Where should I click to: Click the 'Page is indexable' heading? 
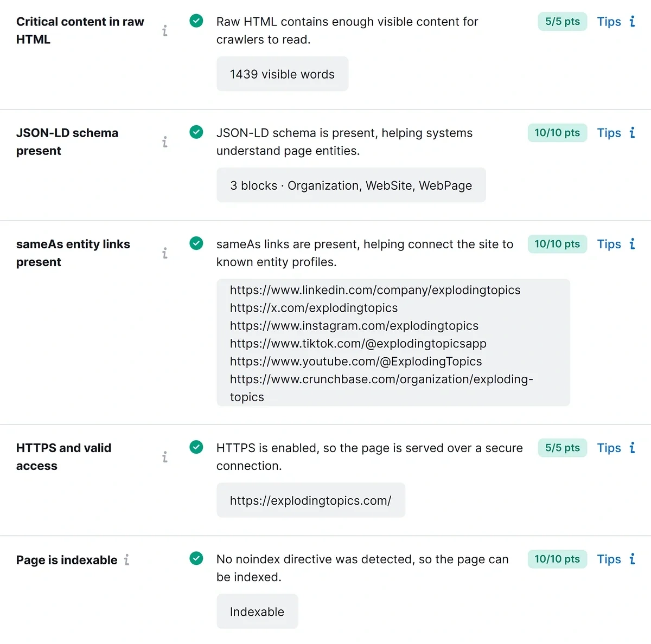(67, 560)
